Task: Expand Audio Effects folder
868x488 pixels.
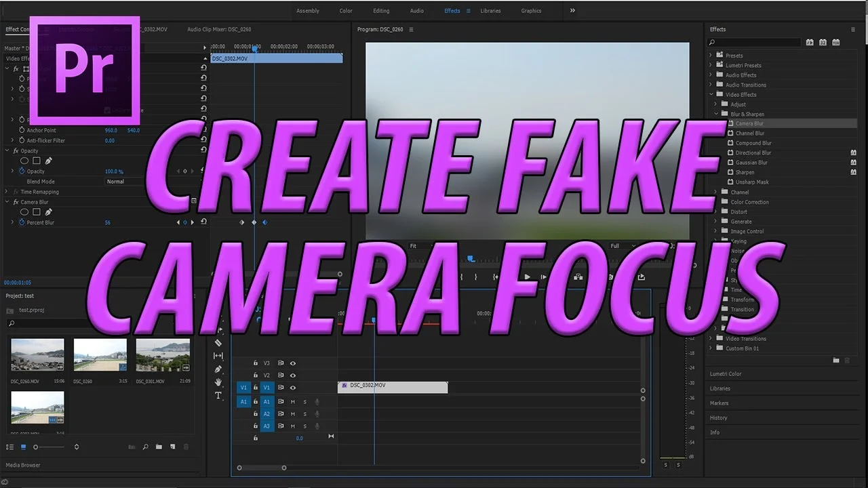Action: point(711,75)
